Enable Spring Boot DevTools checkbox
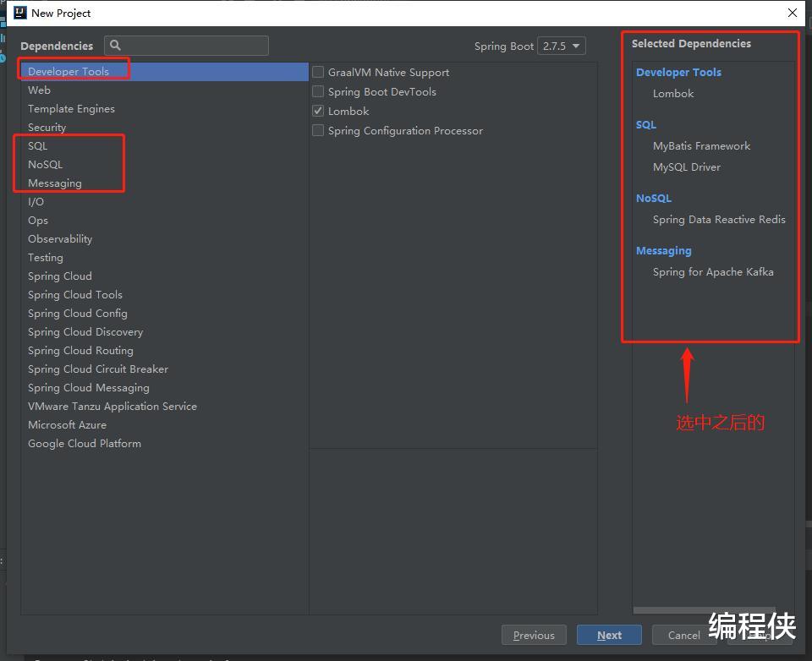The height and width of the screenshot is (661, 812). pyautogui.click(x=318, y=91)
